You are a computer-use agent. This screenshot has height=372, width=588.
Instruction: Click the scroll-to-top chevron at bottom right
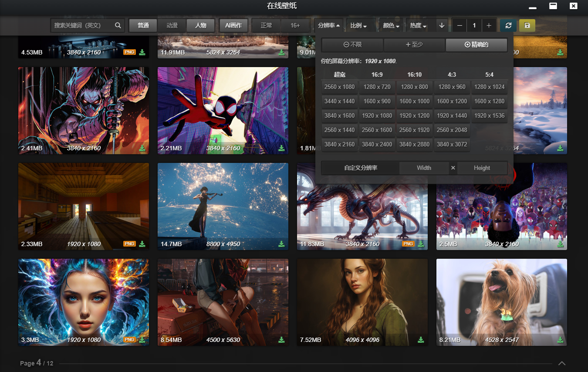(x=562, y=363)
